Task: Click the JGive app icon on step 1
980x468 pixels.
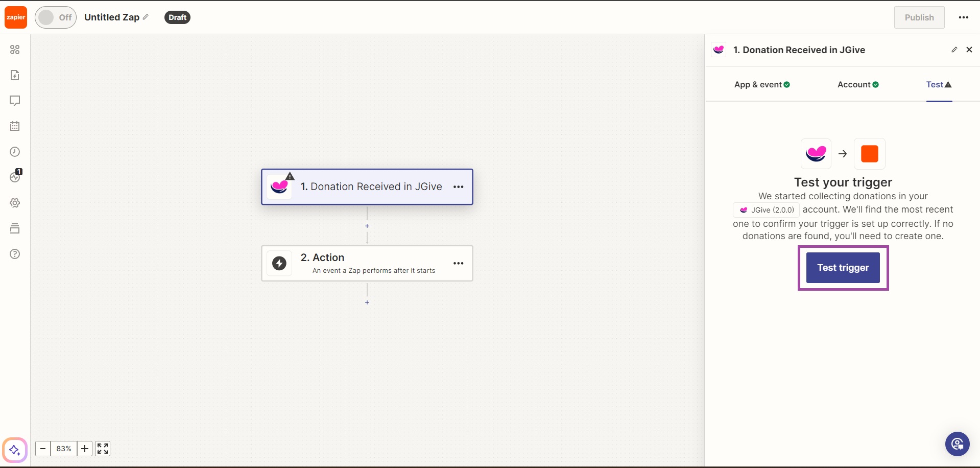Action: click(279, 187)
